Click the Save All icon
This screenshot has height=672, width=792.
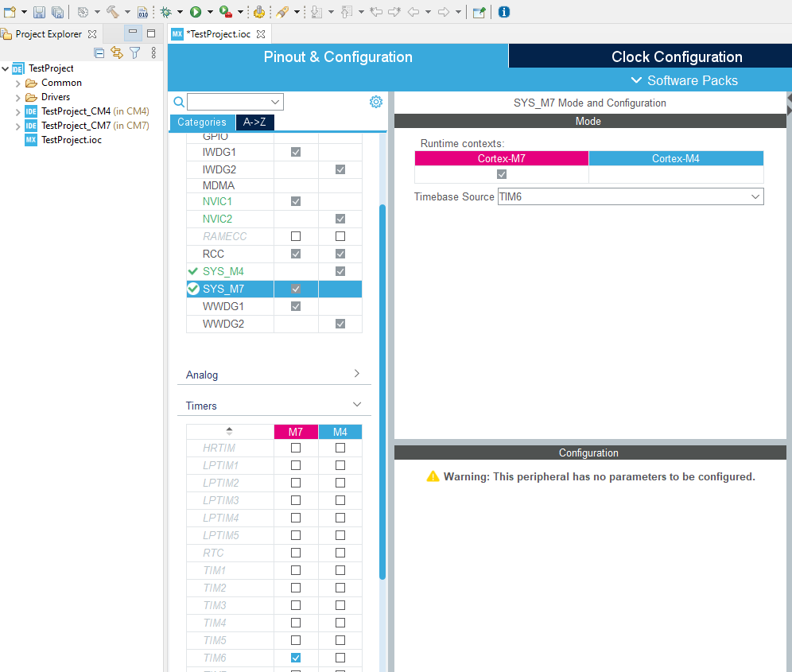pos(57,12)
